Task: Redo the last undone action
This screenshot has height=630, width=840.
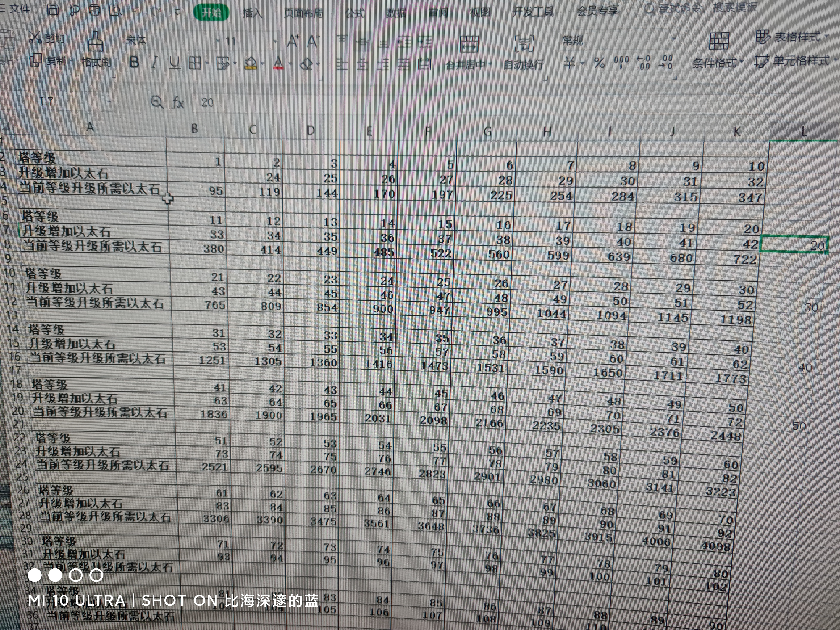Action: [156, 12]
